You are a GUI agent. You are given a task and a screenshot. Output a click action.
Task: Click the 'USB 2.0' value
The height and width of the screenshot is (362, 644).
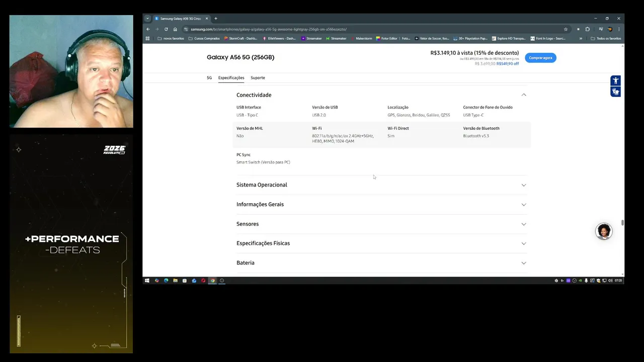click(x=319, y=115)
